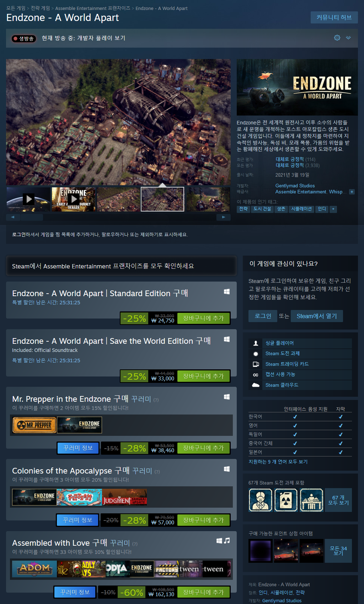Add Assembled with Love bundle to cart
This screenshot has height=604, width=364.
pos(203,592)
